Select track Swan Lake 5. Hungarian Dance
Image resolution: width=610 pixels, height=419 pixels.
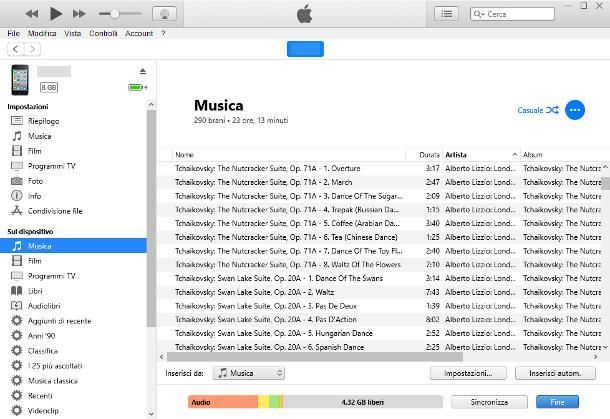tap(379, 333)
